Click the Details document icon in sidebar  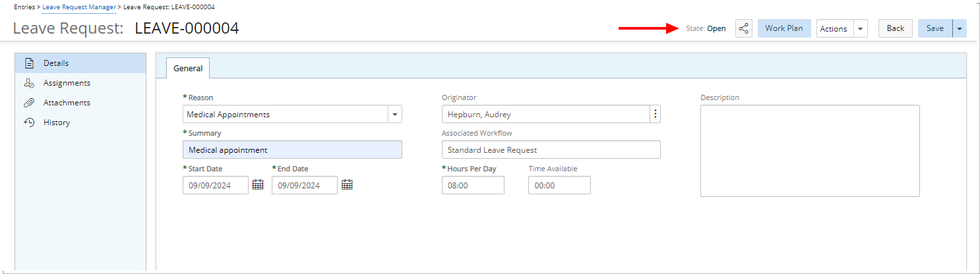pos(29,63)
